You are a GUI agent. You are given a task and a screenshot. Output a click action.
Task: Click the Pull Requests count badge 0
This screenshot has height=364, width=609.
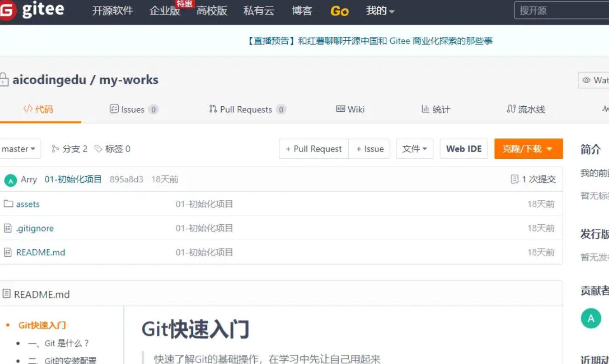tap(281, 110)
